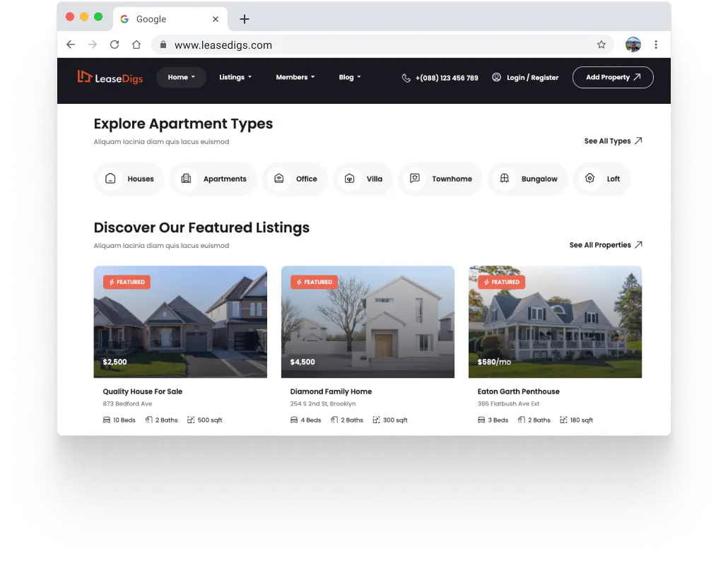Reload the page with the refresh icon
Viewport: 728px width, 563px height.
pyautogui.click(x=114, y=45)
